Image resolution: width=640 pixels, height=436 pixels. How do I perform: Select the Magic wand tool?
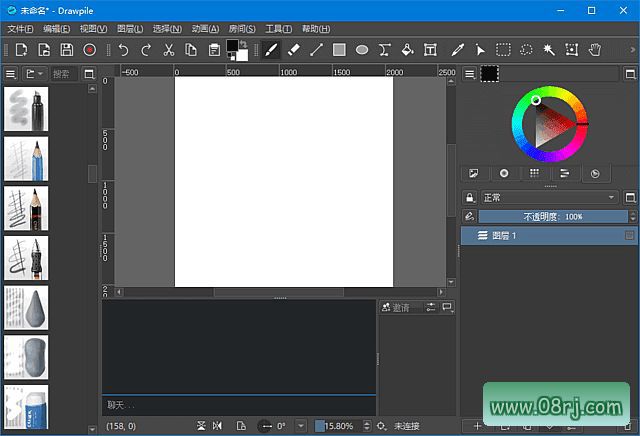tap(549, 49)
